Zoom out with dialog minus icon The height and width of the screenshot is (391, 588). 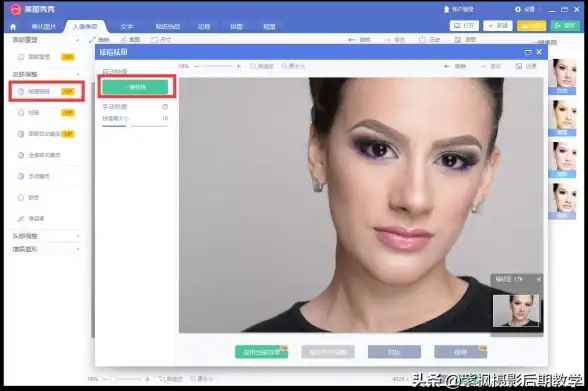[196, 66]
